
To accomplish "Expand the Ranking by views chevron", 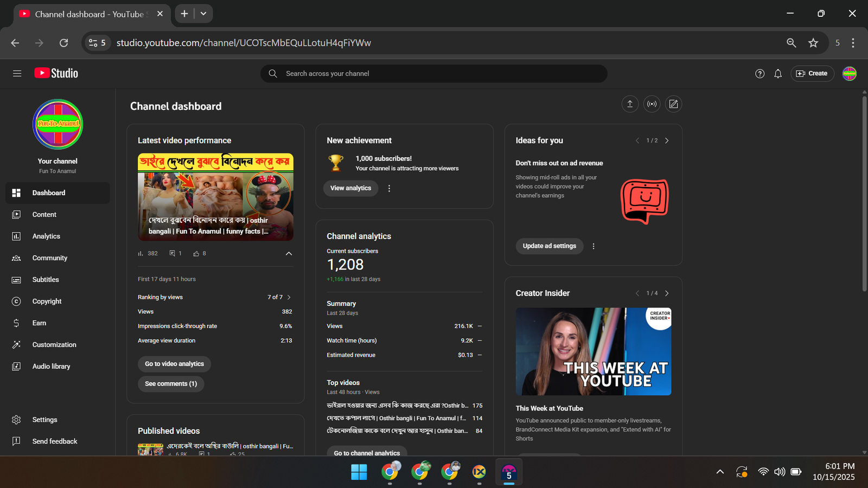I will 289,297.
